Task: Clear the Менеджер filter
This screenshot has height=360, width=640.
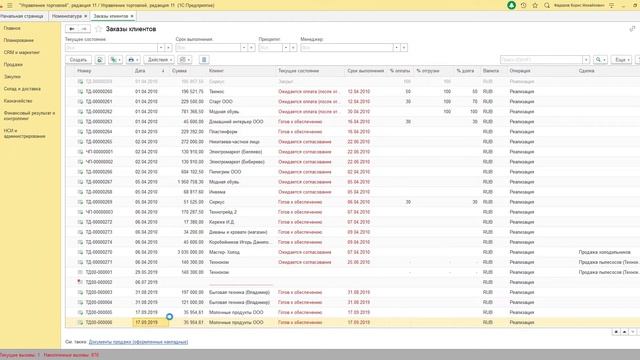Action: pyautogui.click(x=404, y=48)
